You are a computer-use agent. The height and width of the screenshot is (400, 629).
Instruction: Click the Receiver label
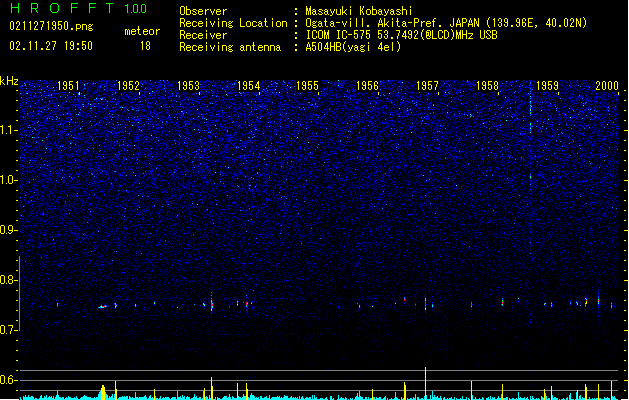click(203, 35)
